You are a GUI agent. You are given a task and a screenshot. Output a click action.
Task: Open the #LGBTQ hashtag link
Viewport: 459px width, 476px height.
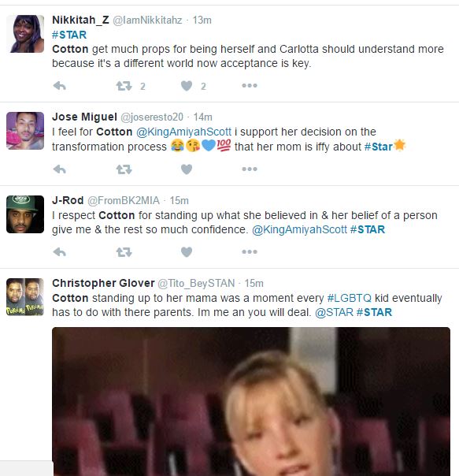350,298
